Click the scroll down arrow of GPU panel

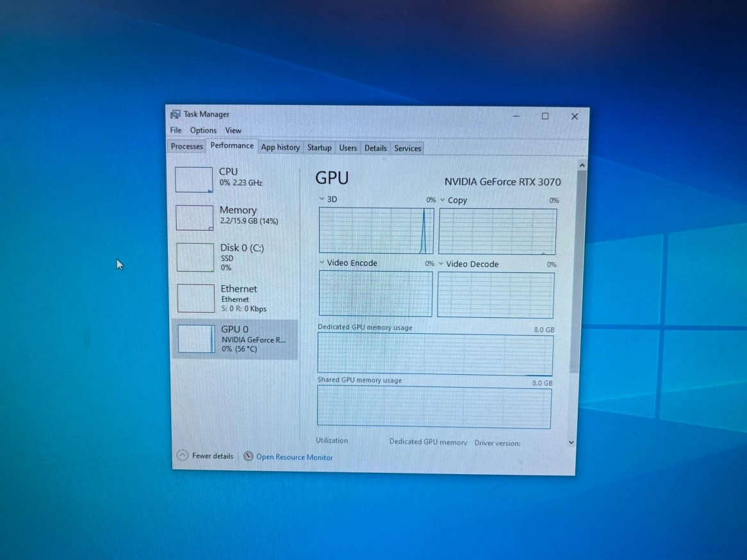click(571, 442)
